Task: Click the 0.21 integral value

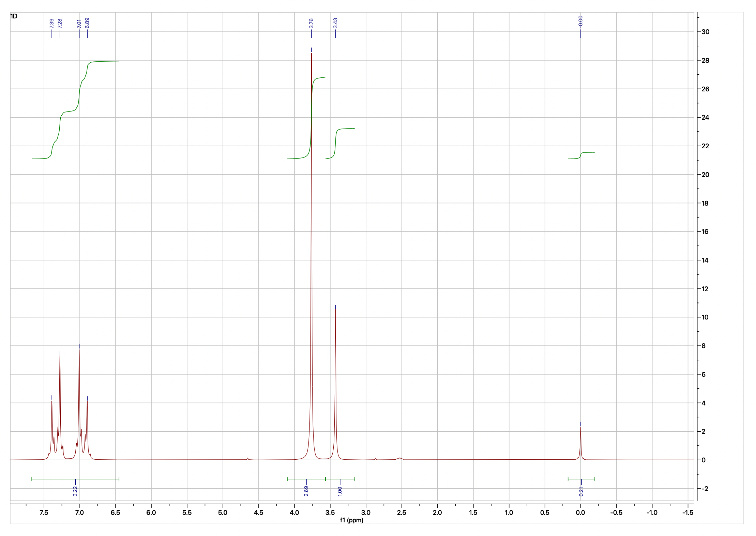Action: click(581, 491)
